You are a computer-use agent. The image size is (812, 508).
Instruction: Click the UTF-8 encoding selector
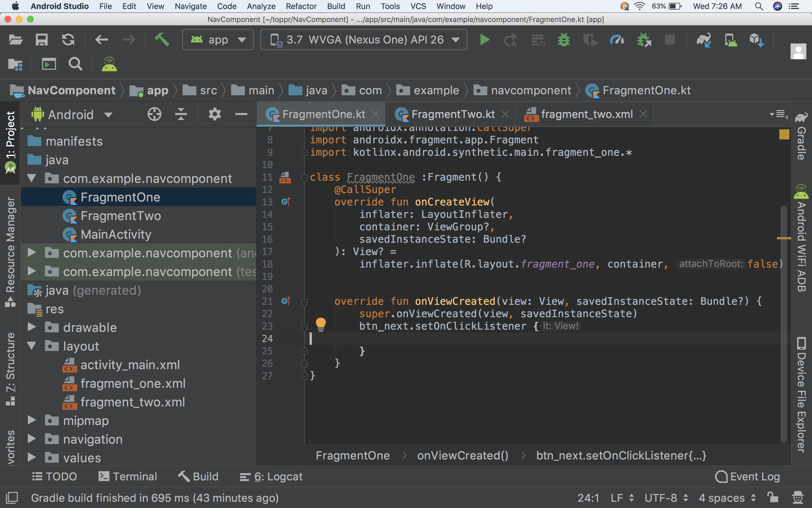[x=666, y=498]
